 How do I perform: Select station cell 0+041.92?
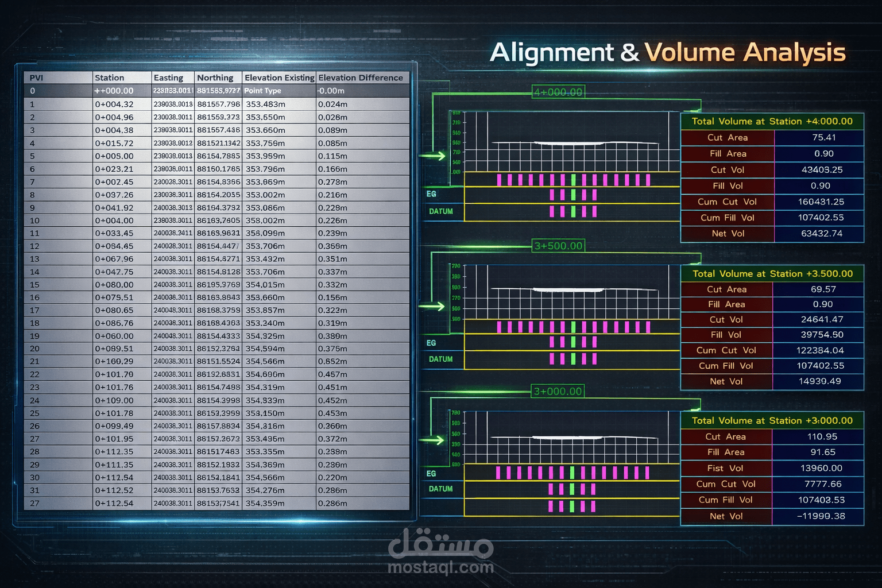[122, 207]
